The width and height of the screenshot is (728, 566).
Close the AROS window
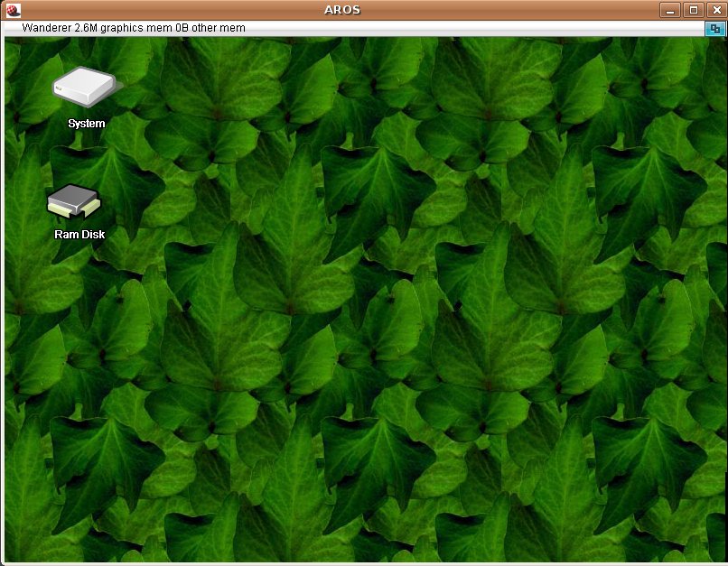(714, 10)
